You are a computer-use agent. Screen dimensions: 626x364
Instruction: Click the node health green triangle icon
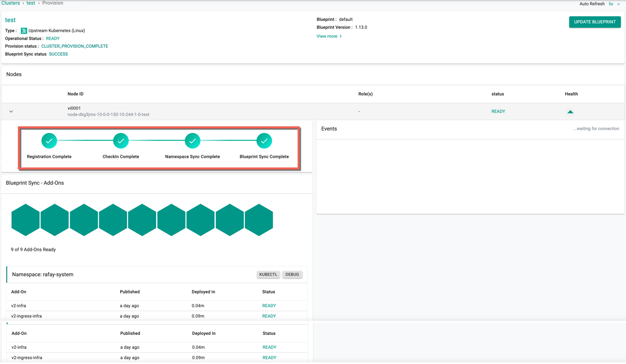tap(570, 111)
